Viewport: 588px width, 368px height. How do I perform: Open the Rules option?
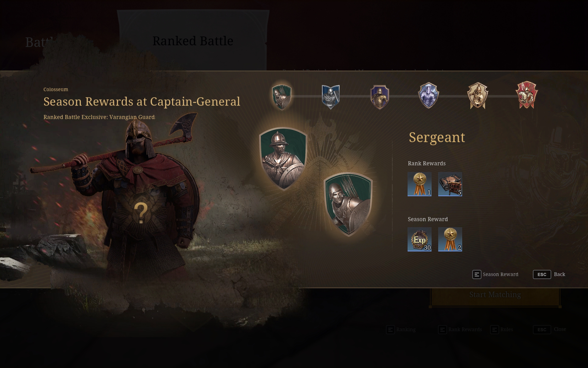pyautogui.click(x=502, y=330)
